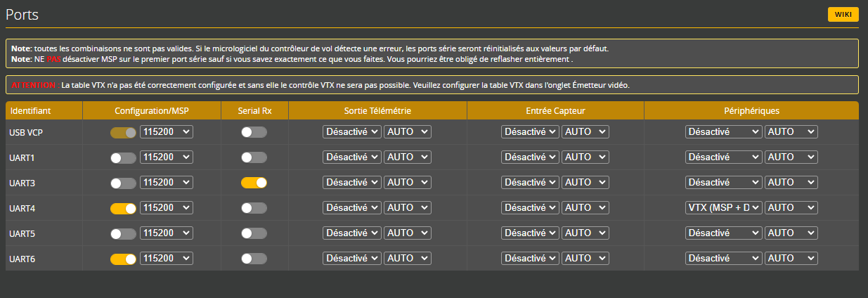Screen dimensions: 868x298
Task: Enable Configuration/MSP on UART5
Action: pyautogui.click(x=123, y=233)
